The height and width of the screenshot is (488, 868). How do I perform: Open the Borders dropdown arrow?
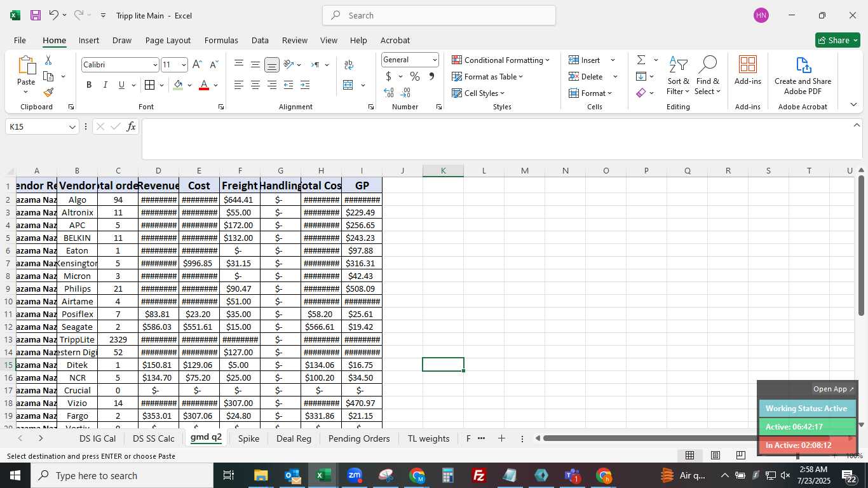point(161,85)
